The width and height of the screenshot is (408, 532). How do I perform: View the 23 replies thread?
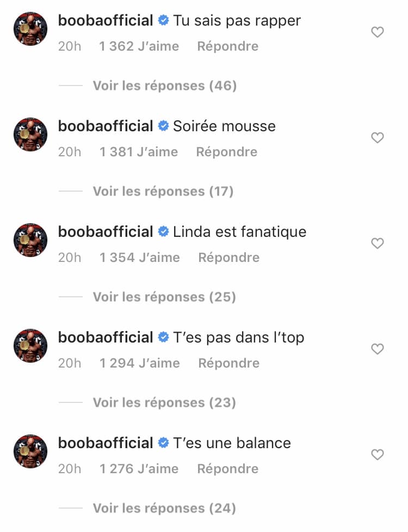pos(164,402)
